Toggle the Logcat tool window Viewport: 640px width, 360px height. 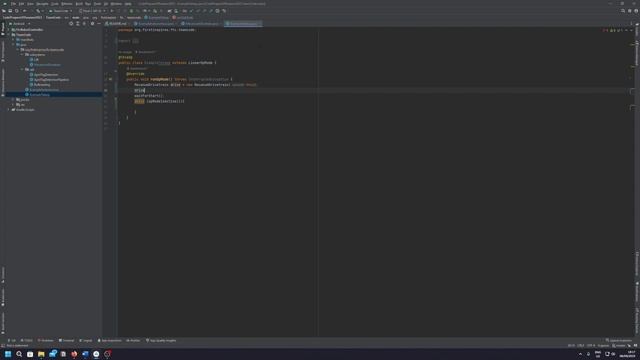click(86, 340)
